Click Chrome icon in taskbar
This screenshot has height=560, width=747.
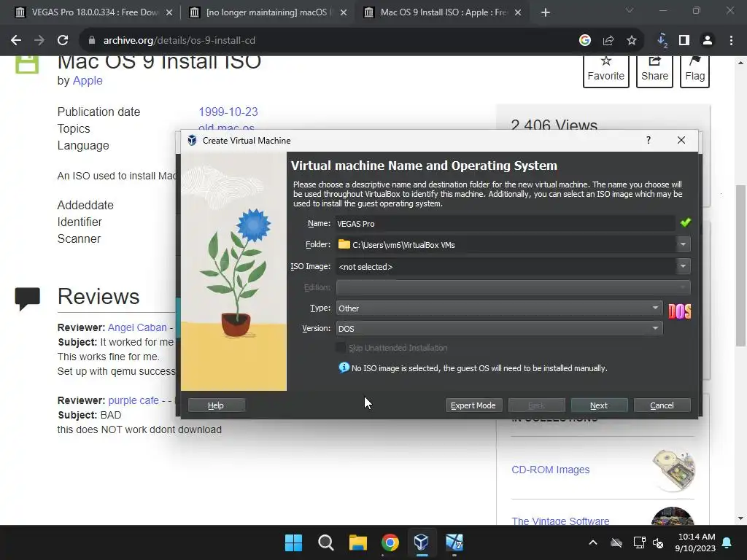[390, 542]
